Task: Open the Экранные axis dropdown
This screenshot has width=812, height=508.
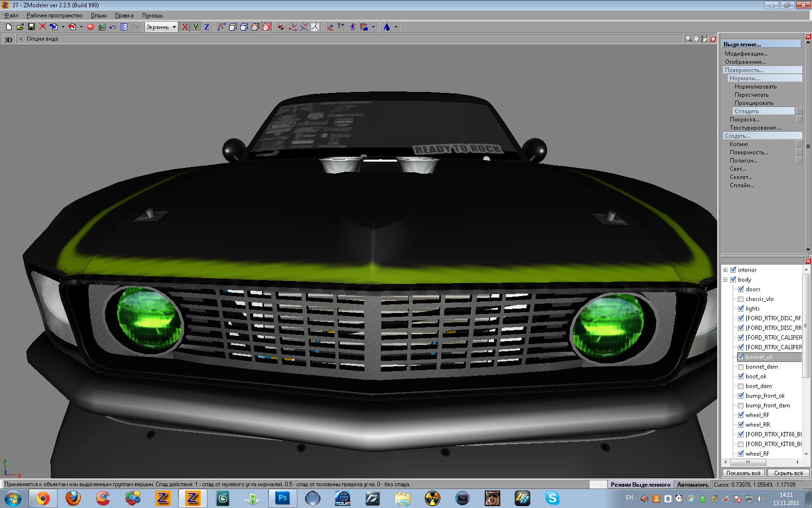Action: 174,27
